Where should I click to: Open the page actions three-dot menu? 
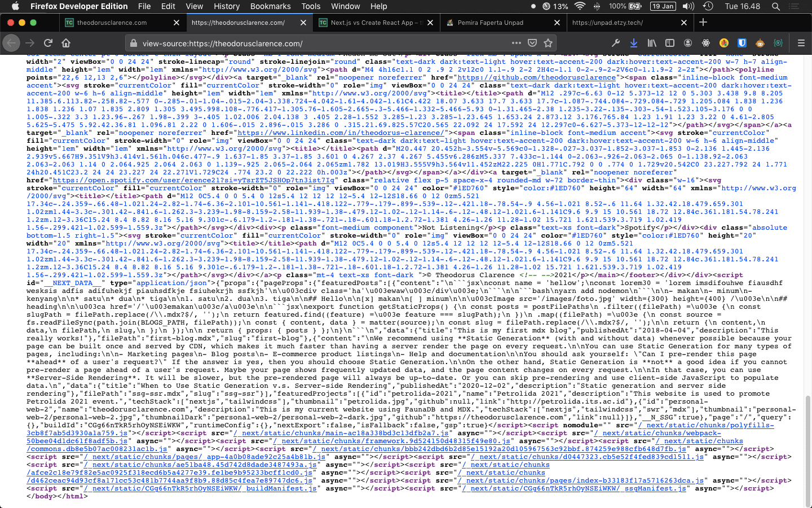pyautogui.click(x=517, y=43)
